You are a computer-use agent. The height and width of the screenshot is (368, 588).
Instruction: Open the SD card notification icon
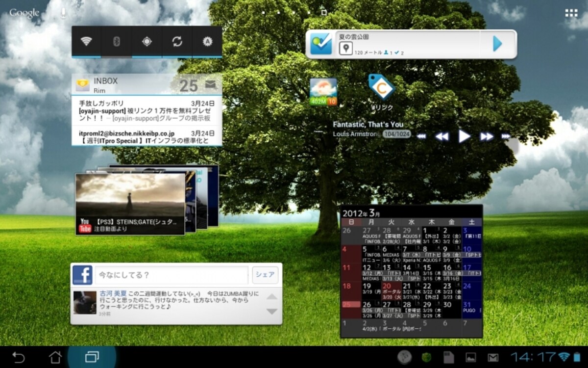tap(449, 357)
